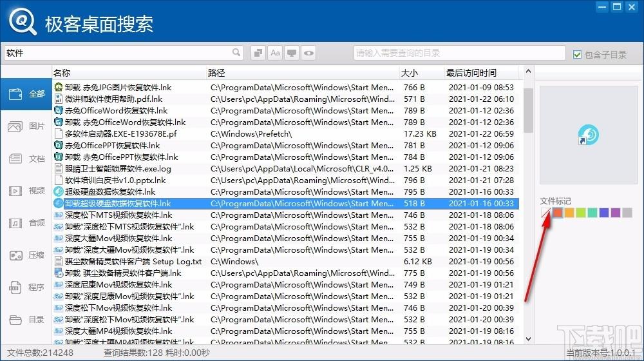Toggle the eye preview icon
The width and height of the screenshot is (644, 361).
[309, 53]
